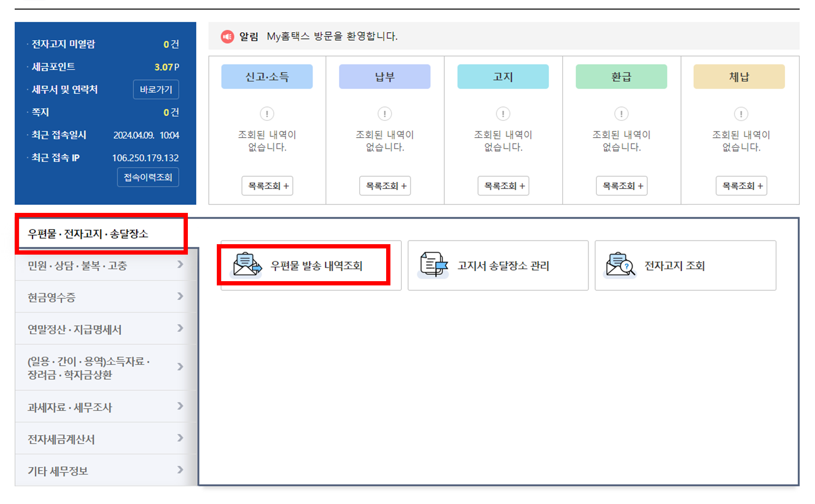Viewport: 815px width, 504px height.
Task: Expand the (일용·간이·용역)소득자료 chevron
Action: [180, 367]
